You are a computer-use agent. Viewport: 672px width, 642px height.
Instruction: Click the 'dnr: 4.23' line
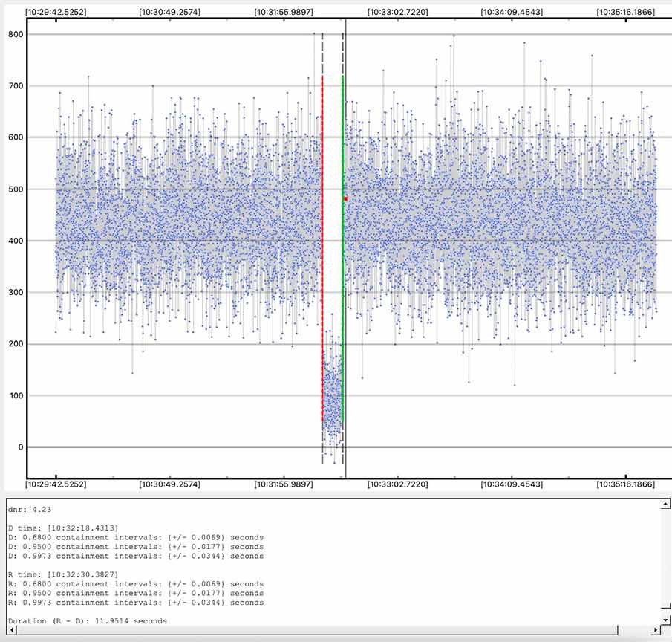click(x=30, y=510)
